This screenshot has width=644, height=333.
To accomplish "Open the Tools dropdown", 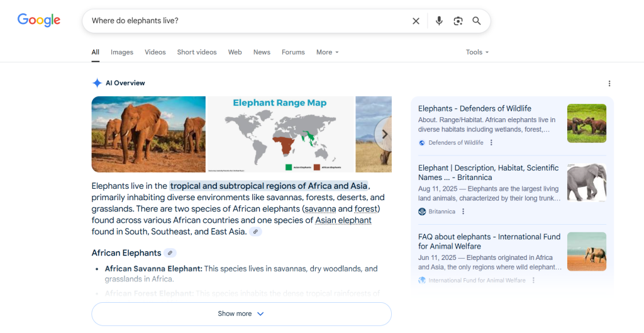I will pyautogui.click(x=477, y=52).
